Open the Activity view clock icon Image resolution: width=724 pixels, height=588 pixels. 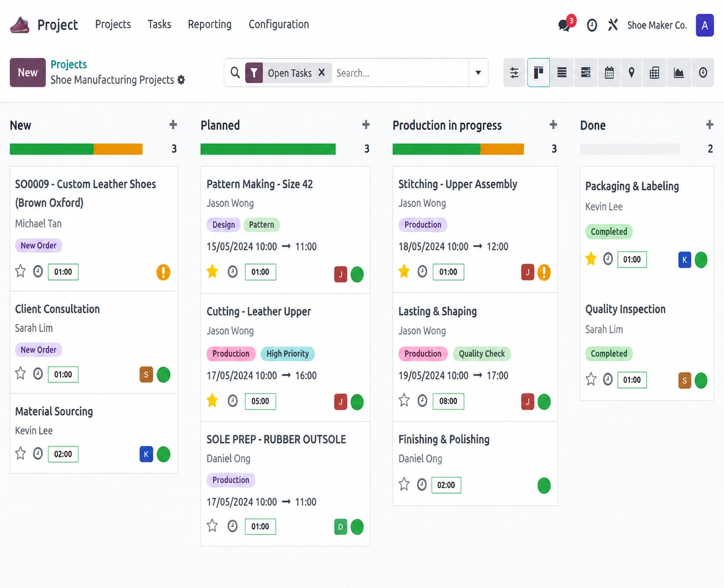click(703, 73)
